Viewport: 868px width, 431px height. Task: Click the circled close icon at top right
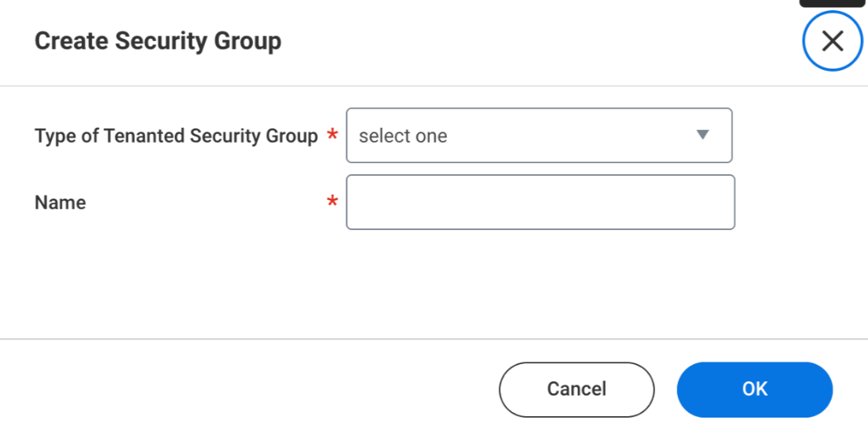(x=833, y=41)
